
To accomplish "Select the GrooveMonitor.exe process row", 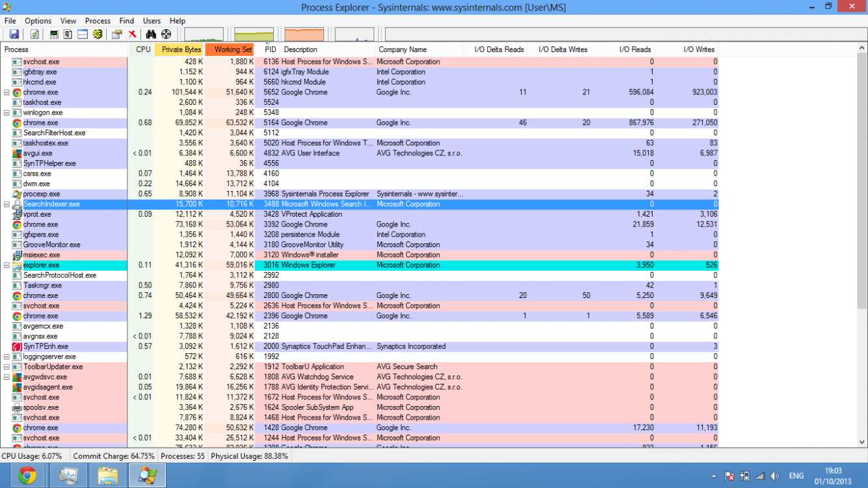I will pyautogui.click(x=359, y=245).
